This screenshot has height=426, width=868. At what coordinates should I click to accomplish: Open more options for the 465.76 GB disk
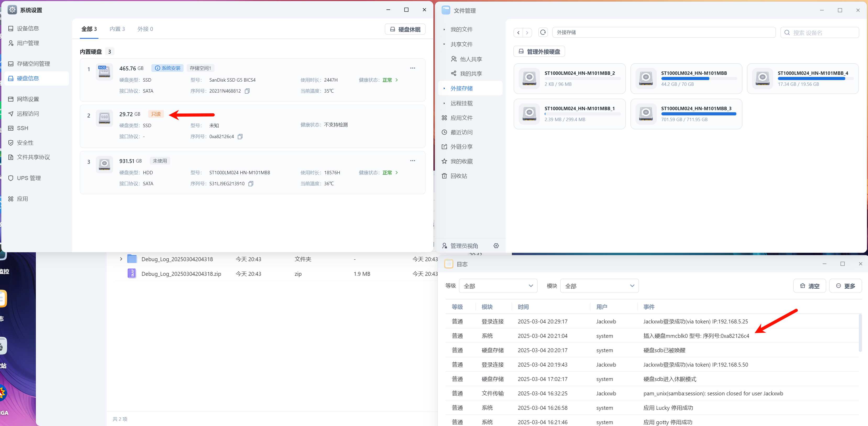(412, 68)
